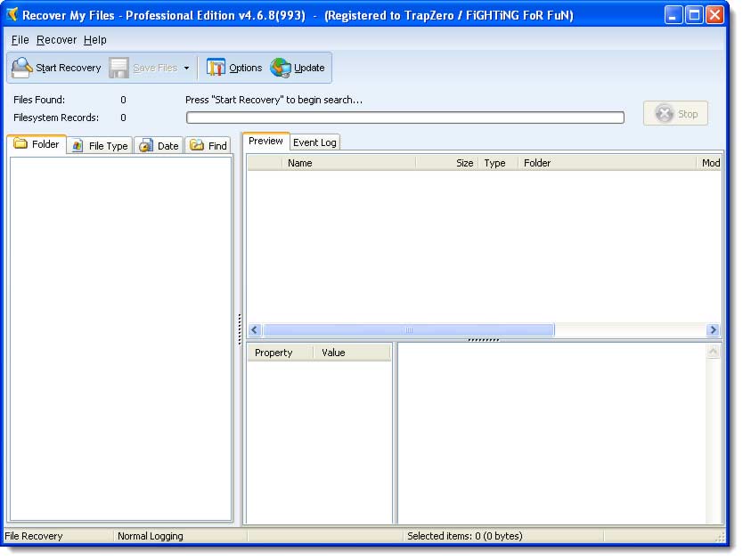The image size is (743, 560).
Task: Select the Folder tab label
Action: [x=45, y=144]
